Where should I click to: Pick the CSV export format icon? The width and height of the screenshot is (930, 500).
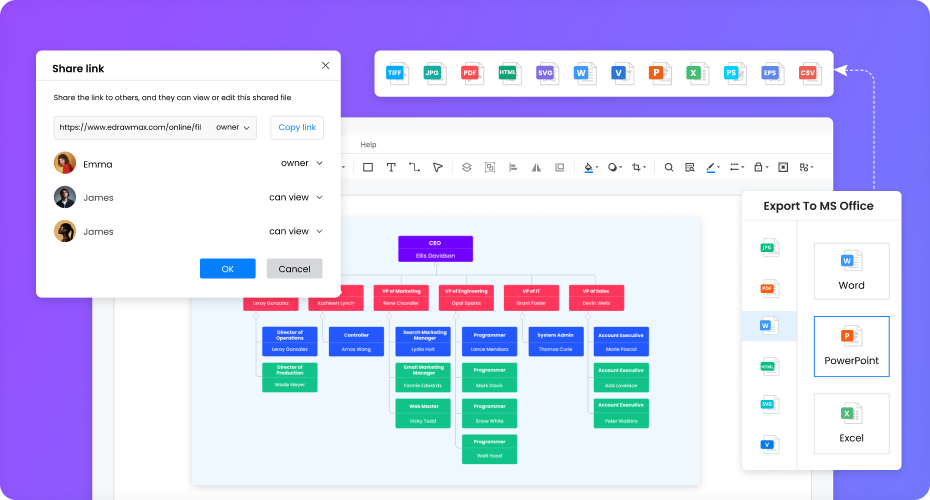point(808,73)
